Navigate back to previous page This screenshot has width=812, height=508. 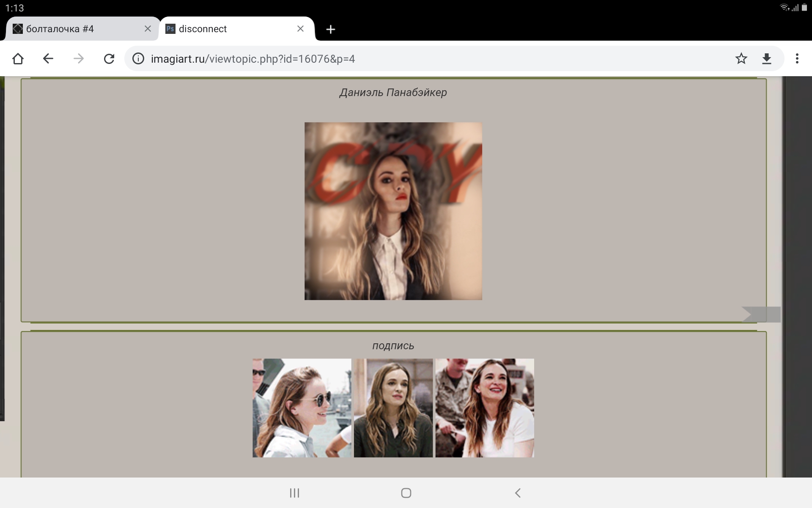[48, 58]
